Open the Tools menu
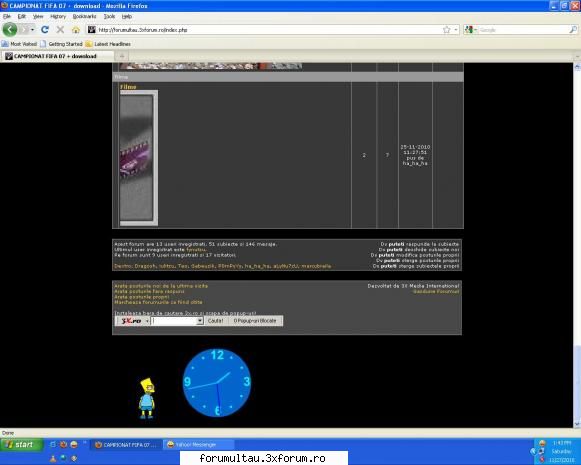The width and height of the screenshot is (581, 465). coord(109,16)
